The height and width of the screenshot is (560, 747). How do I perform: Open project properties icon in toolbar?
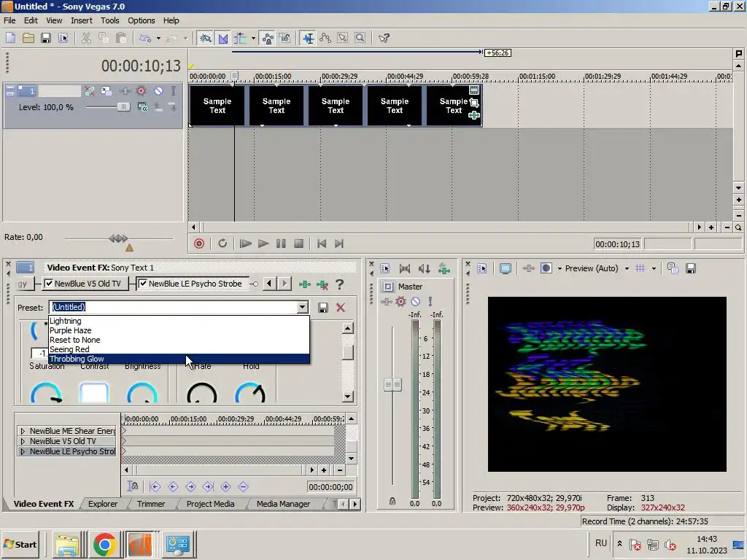click(63, 38)
